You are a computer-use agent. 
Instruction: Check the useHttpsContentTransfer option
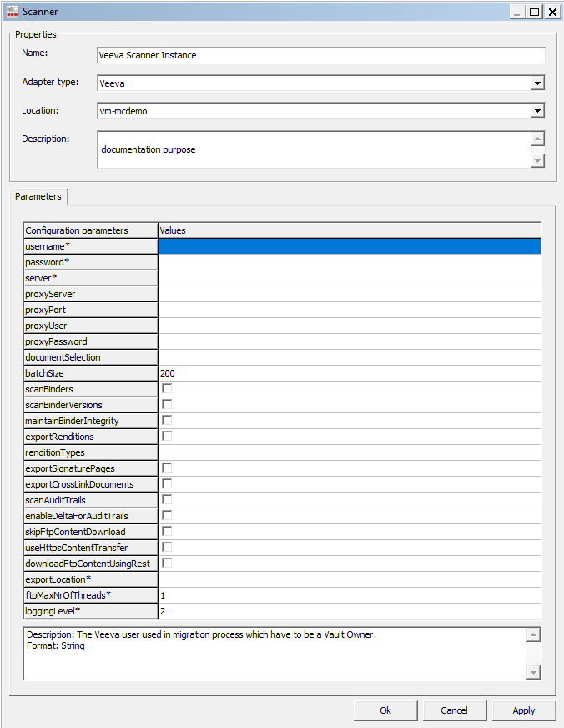coord(167,548)
